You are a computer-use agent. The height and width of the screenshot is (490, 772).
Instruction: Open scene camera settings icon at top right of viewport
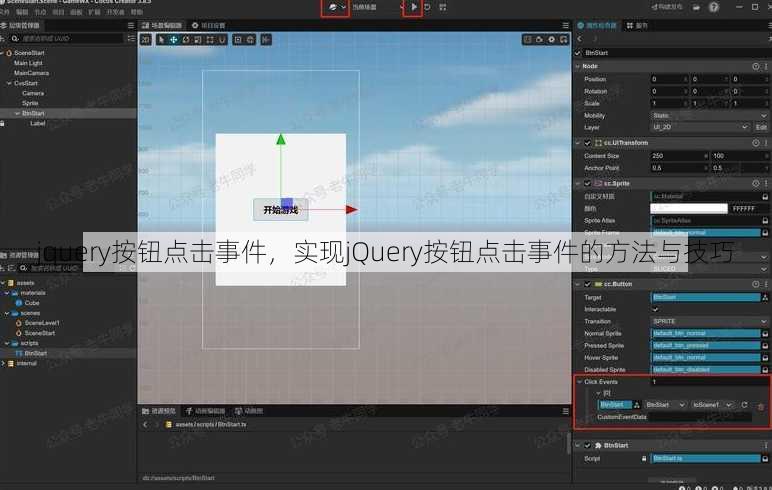[540, 39]
